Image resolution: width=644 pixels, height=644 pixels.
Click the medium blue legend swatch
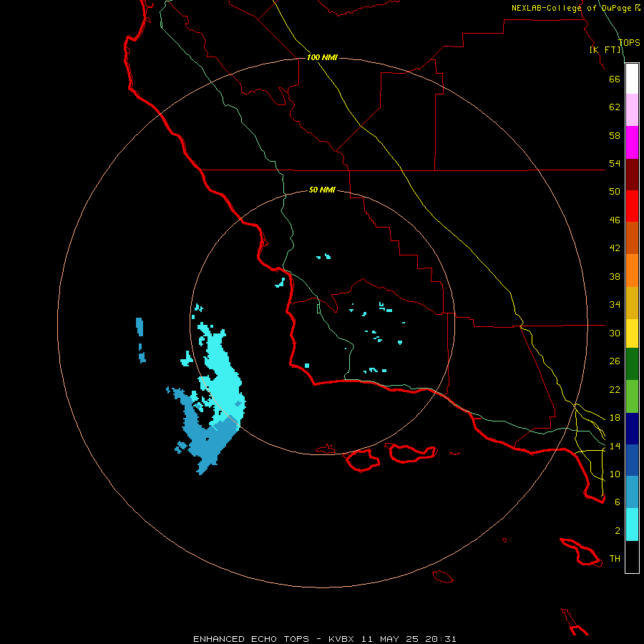pos(632,460)
